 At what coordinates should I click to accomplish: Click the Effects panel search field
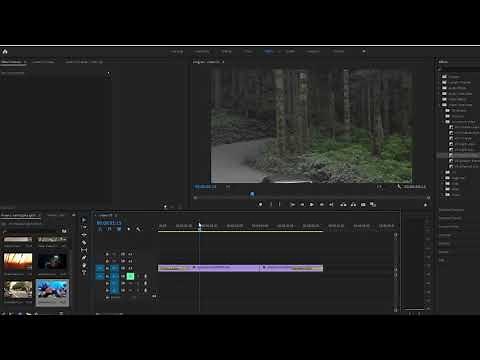click(x=459, y=69)
